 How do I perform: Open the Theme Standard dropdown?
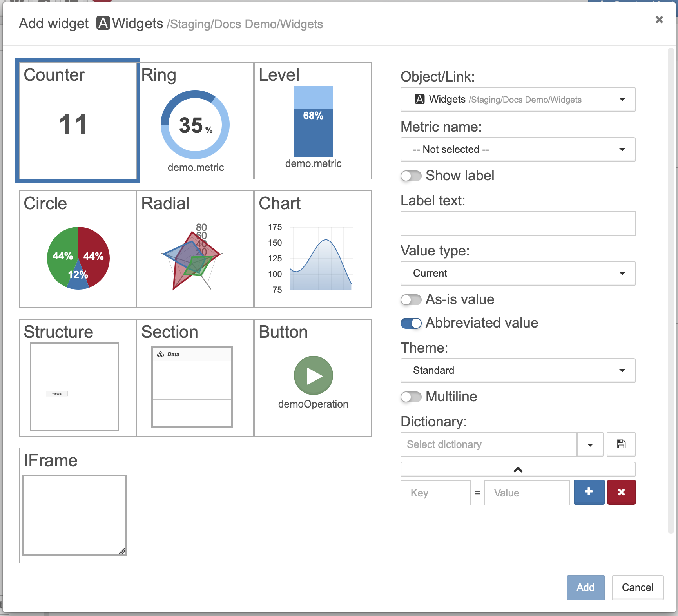click(518, 371)
